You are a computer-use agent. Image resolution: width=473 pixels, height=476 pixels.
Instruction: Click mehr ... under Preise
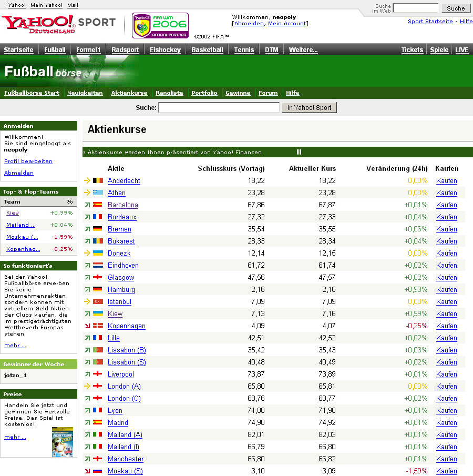point(15,437)
